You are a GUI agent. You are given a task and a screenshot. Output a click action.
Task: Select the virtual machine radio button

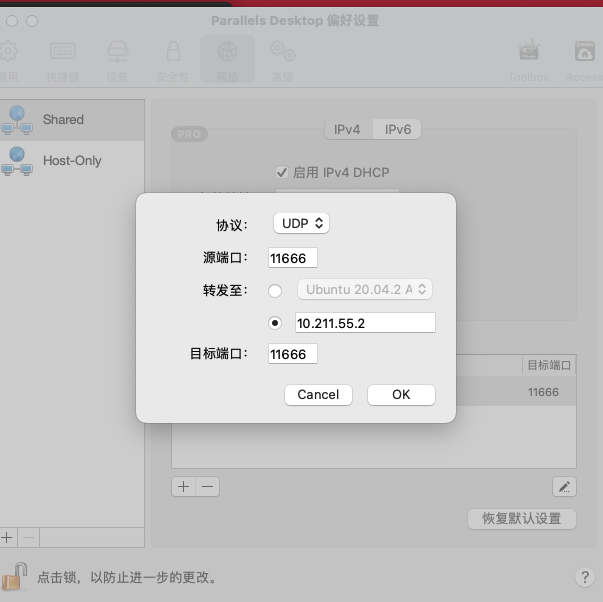coord(275,290)
